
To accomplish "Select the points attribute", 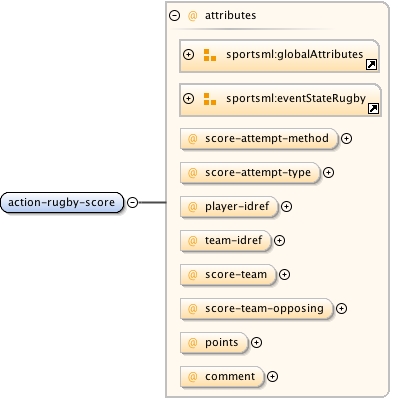I will click(x=214, y=342).
